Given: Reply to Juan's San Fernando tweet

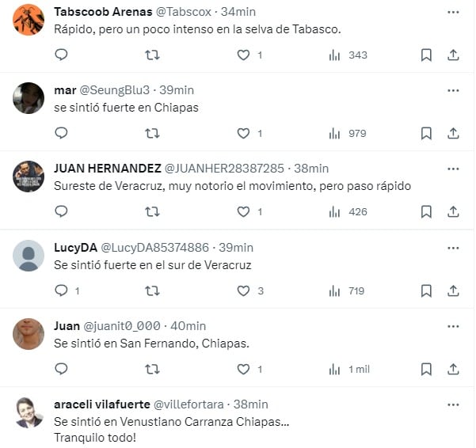Looking at the screenshot, I should pos(61,369).
